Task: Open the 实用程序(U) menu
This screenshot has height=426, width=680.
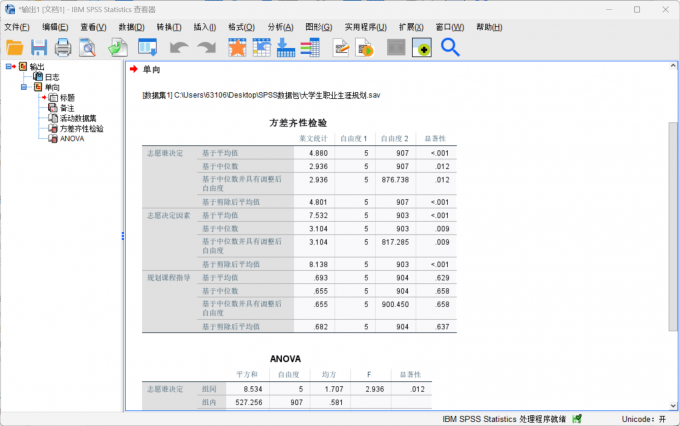Action: (366, 27)
